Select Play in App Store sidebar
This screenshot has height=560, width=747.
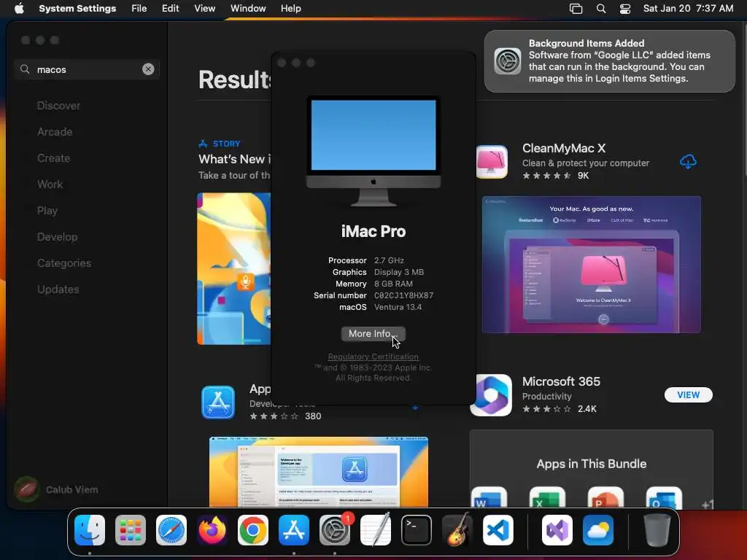pyautogui.click(x=47, y=211)
